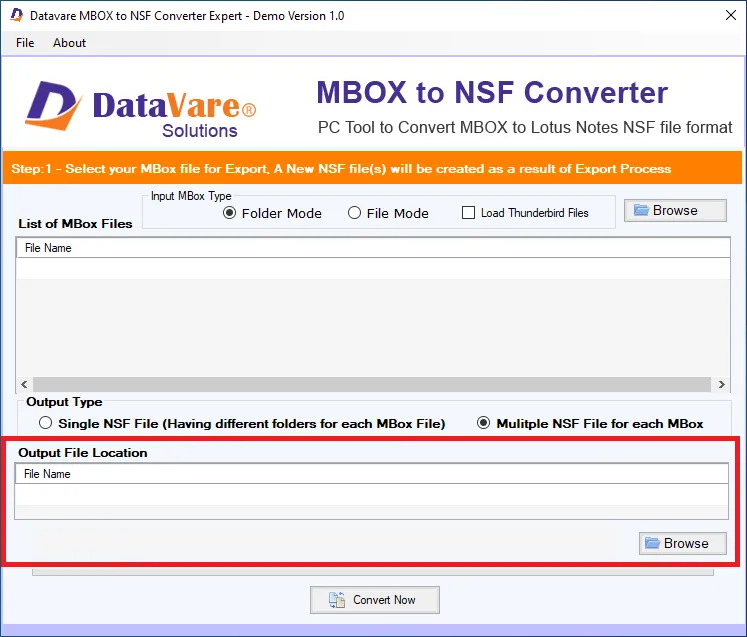The image size is (747, 637).
Task: Click the Convert Now button
Action: [374, 600]
